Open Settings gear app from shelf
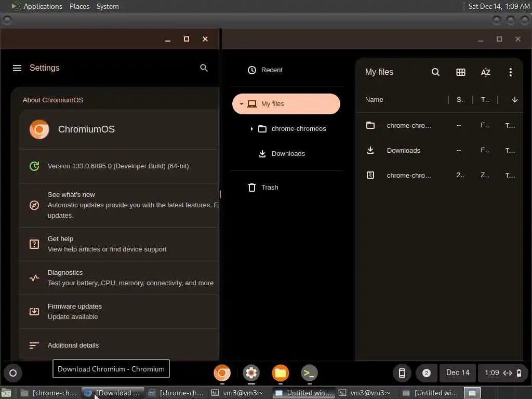This screenshot has height=399, width=532. pos(251,373)
